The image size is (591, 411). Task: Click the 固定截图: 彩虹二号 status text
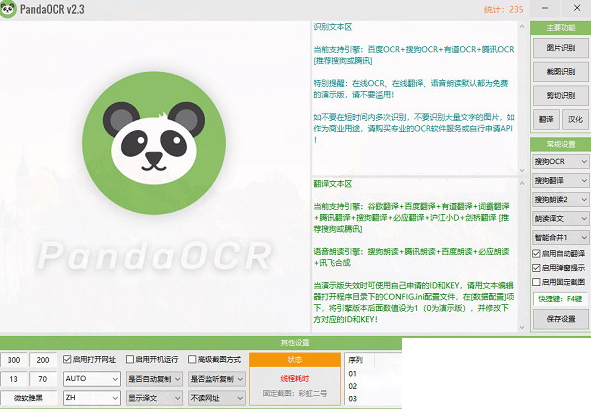(x=295, y=394)
